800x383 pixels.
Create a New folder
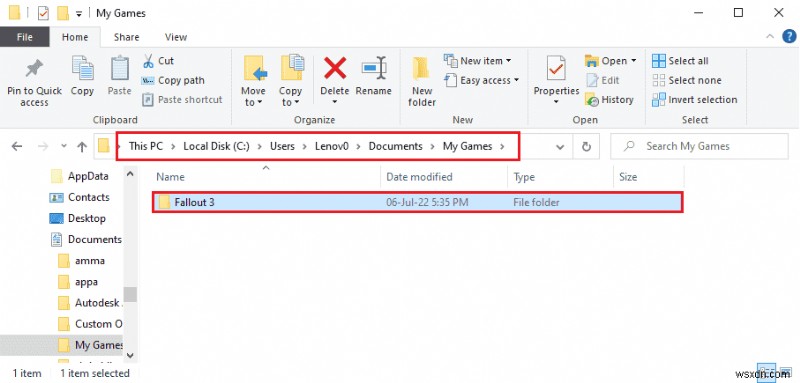coord(422,82)
